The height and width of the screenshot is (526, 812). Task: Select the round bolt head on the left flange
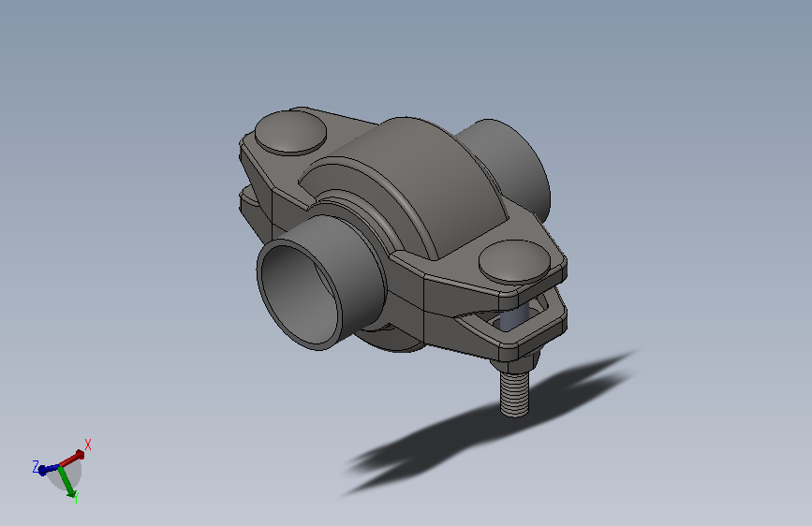click(290, 132)
